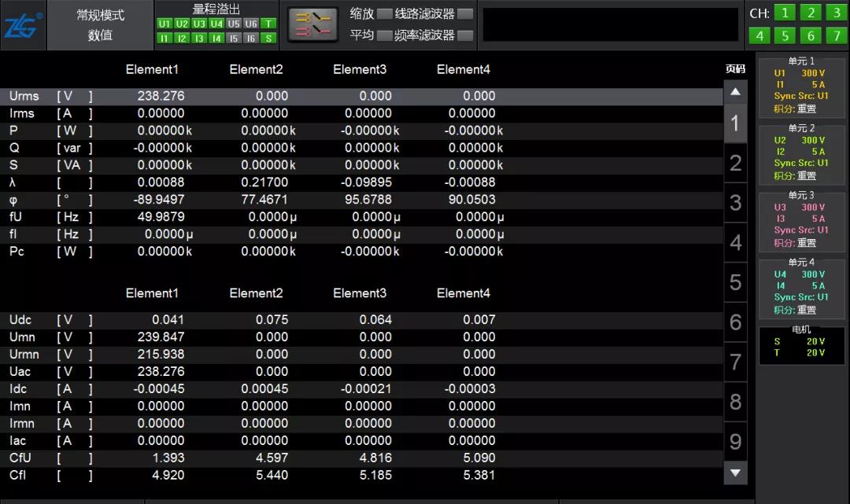Viewport: 850px width, 504px height.
Task: Open the wiring configuration icon
Action: tap(313, 24)
